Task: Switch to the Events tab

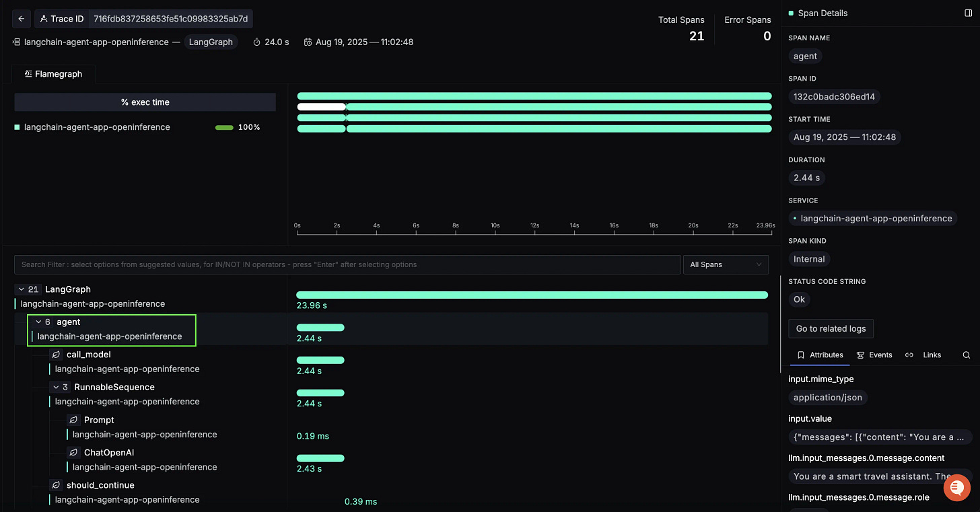Action: [x=874, y=355]
